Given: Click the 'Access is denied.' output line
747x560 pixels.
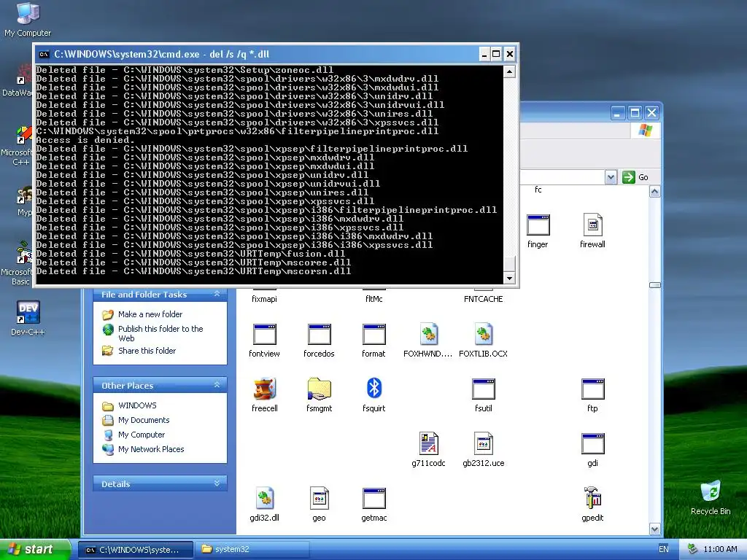Looking at the screenshot, I should coord(85,140).
